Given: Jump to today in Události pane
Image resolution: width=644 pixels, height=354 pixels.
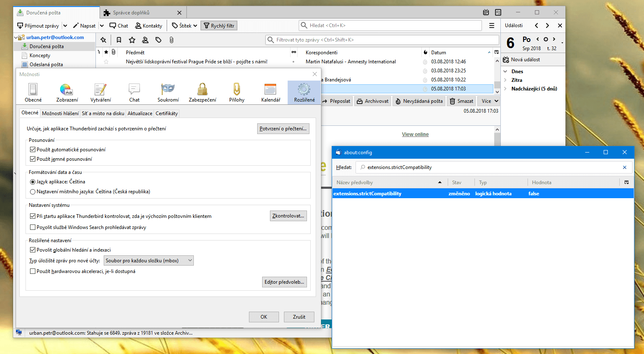Looking at the screenshot, I should click(546, 39).
